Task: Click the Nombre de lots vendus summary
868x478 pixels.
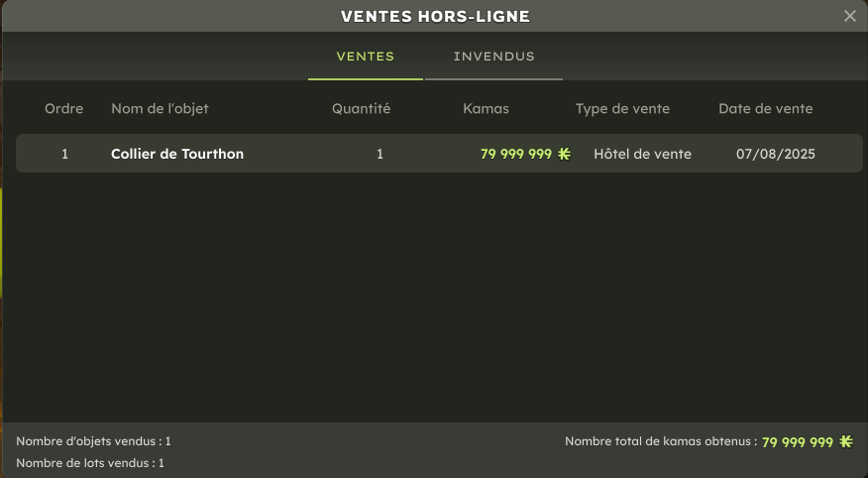Action: [x=90, y=463]
